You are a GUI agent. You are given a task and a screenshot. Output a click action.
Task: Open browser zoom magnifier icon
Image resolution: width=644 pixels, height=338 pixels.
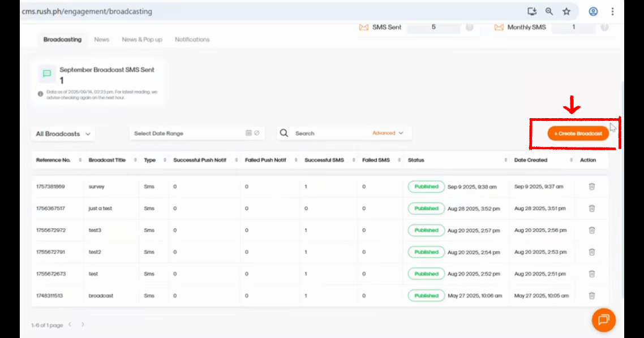549,11
